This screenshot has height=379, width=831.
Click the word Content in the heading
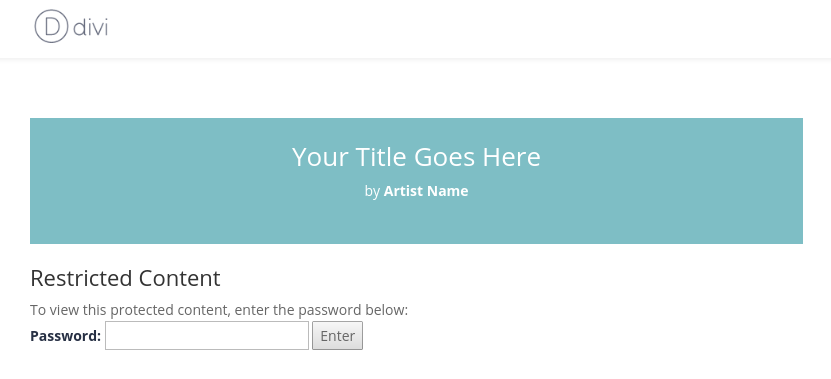(180, 278)
